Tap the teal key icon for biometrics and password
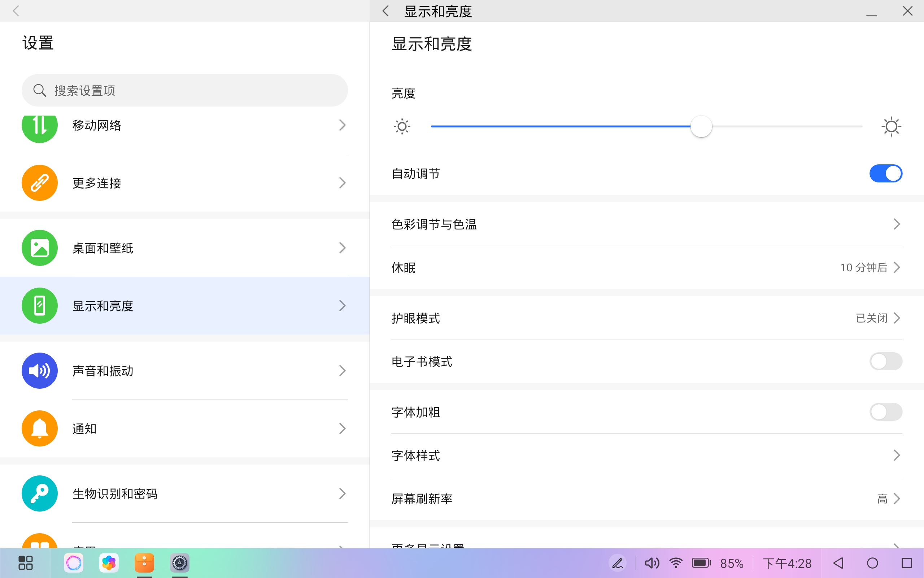 click(x=39, y=493)
